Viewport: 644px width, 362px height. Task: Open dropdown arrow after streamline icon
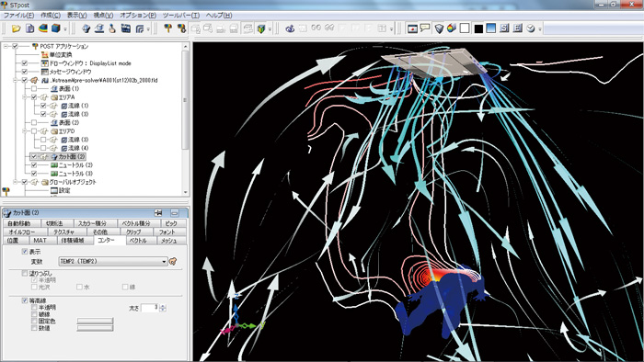[148, 28]
